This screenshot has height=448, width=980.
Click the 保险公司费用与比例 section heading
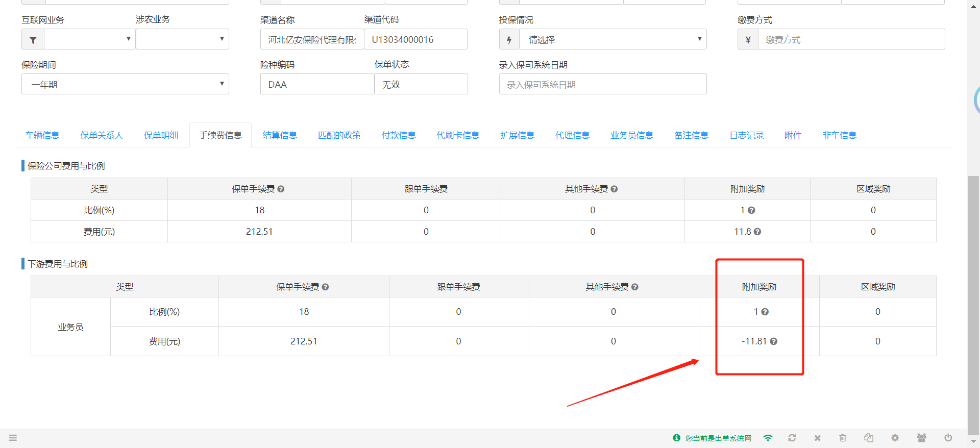coord(66,166)
